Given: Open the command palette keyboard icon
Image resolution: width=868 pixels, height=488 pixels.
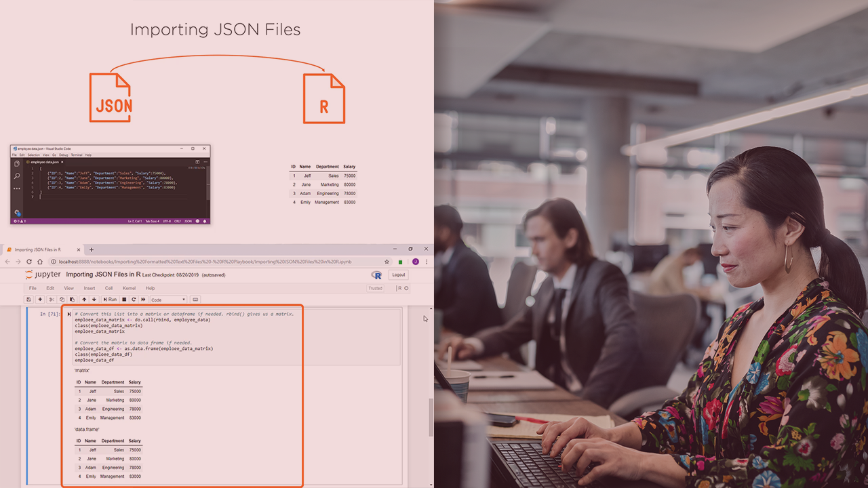Looking at the screenshot, I should pyautogui.click(x=195, y=300).
